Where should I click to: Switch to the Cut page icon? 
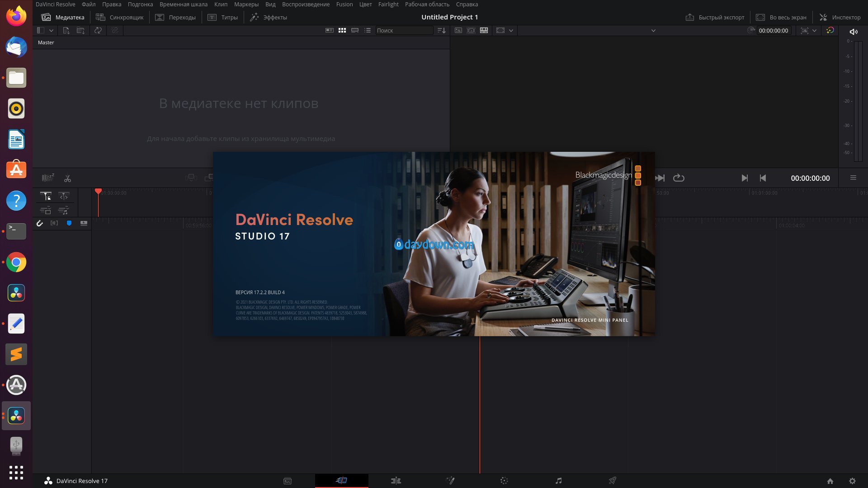point(341,480)
